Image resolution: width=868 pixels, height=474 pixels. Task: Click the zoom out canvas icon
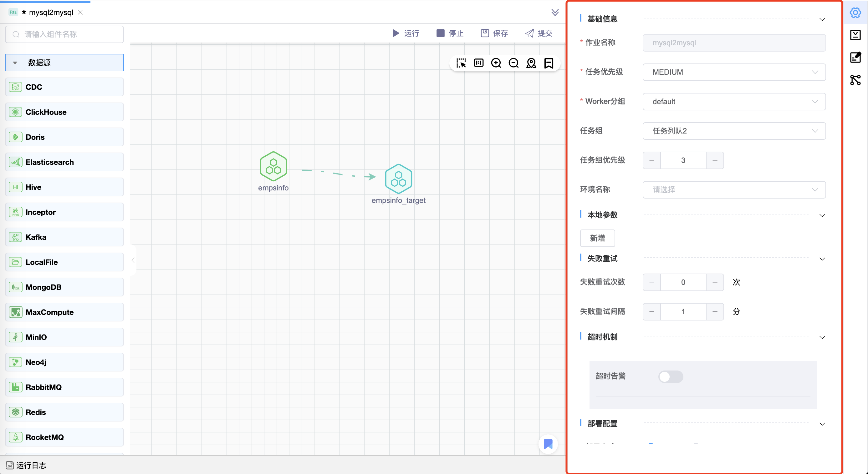tap(513, 63)
